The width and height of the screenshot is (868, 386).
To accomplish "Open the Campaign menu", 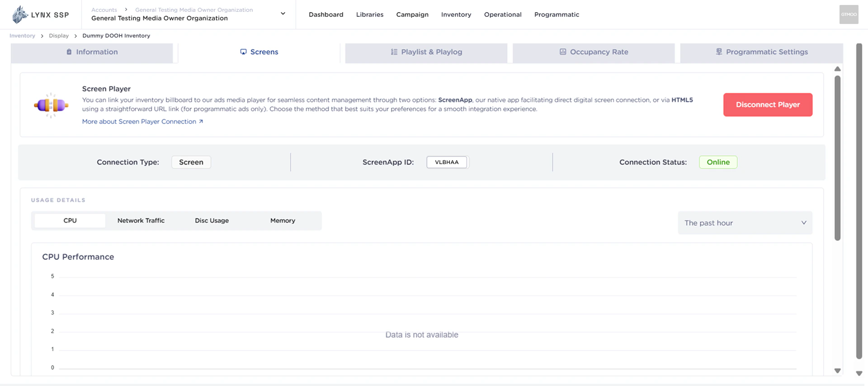I will [412, 14].
